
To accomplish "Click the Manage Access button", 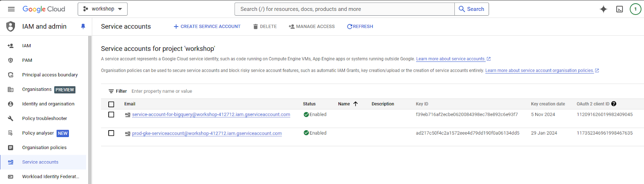I will 312,27.
